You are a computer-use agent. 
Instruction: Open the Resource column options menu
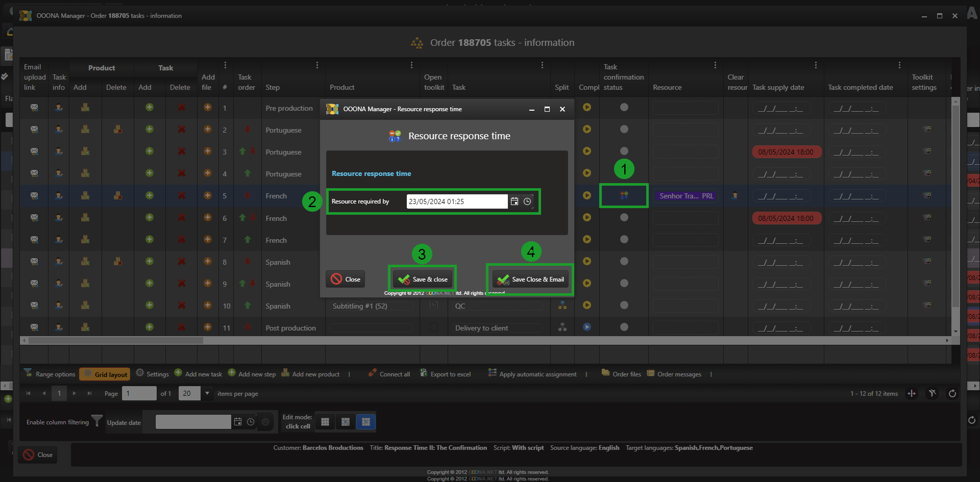[715, 65]
